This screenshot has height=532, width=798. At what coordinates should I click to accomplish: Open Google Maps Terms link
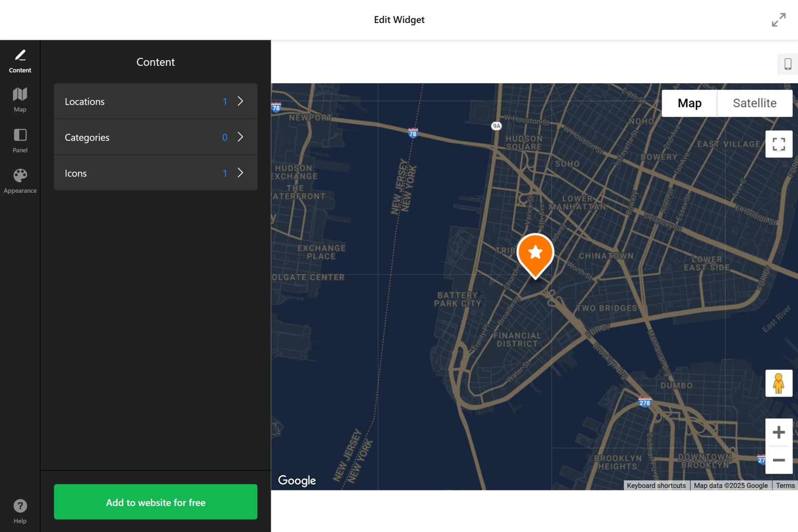pyautogui.click(x=786, y=485)
